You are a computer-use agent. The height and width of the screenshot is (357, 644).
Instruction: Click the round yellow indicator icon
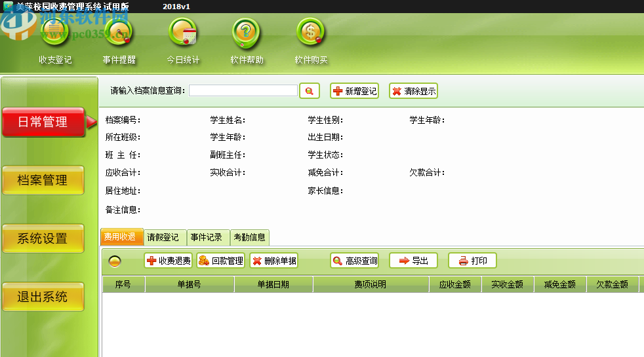[115, 261]
